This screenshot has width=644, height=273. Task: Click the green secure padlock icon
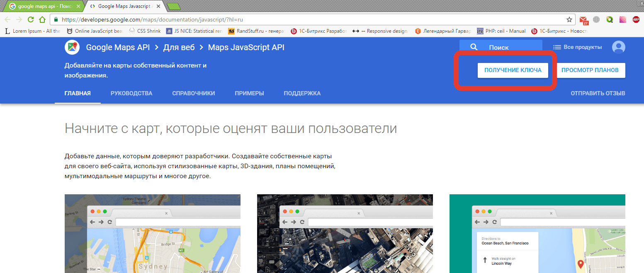coord(56,19)
